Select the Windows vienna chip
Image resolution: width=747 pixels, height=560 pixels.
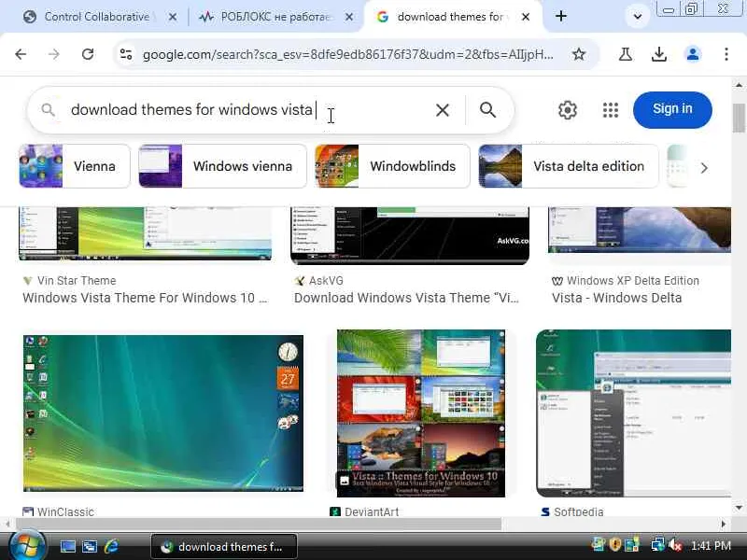tap(222, 166)
